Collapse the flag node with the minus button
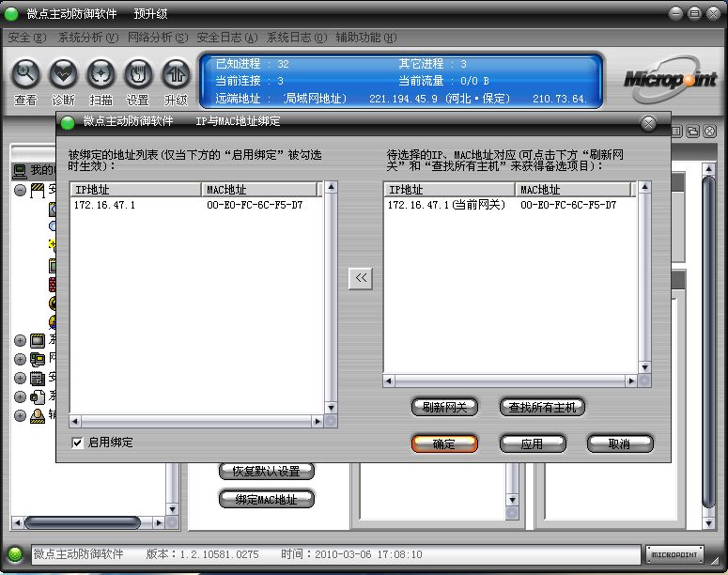The image size is (728, 575). [20, 190]
